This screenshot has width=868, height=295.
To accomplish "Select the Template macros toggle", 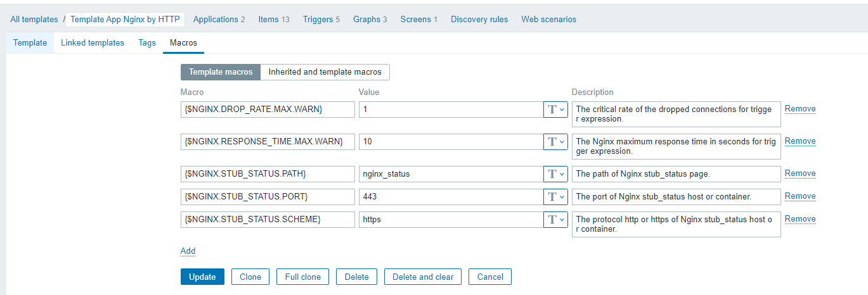I will [221, 72].
